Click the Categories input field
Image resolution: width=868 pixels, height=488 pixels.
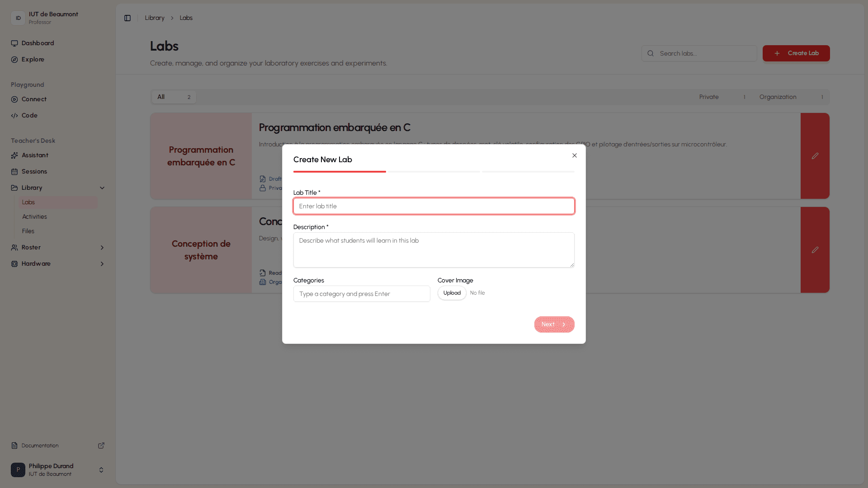pyautogui.click(x=362, y=294)
